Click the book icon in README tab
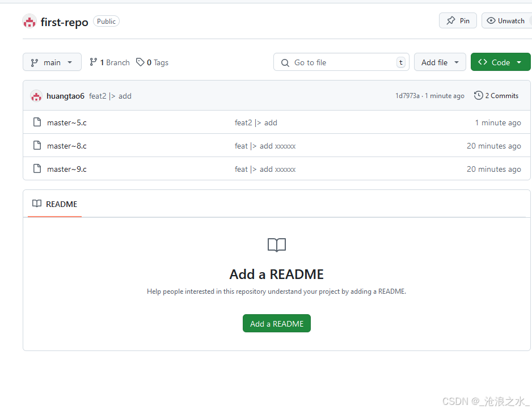Viewport: 532px width, 410px height. pos(37,204)
